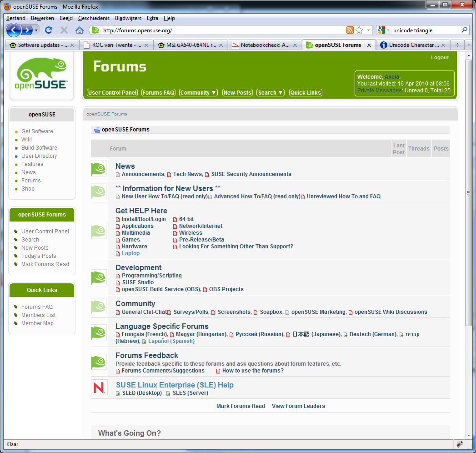Click the site identity icon in the address bar

95,30
